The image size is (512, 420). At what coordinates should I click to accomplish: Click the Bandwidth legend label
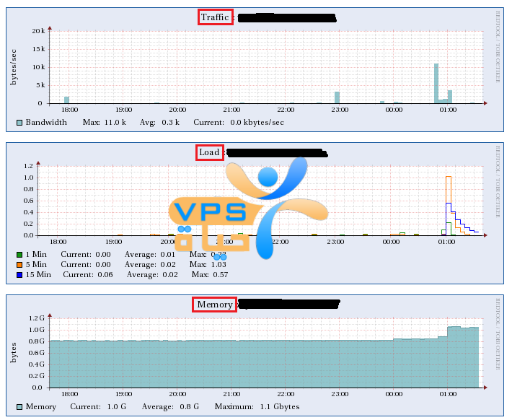46,123
